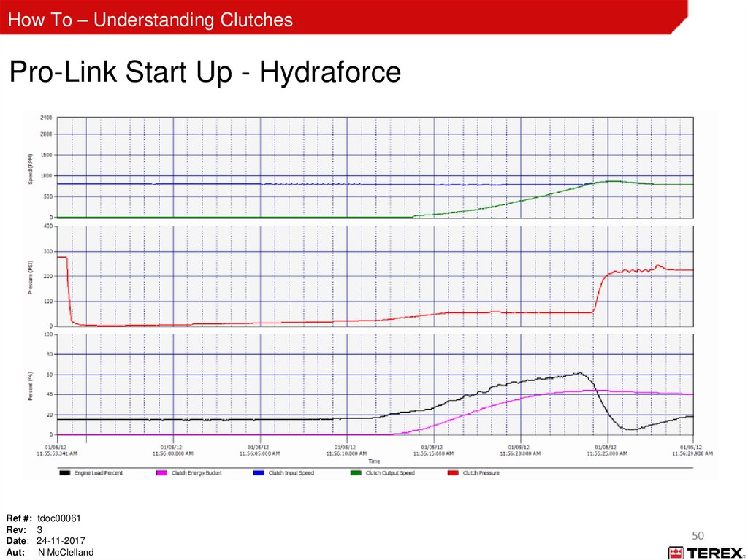The image size is (748, 560).
Task: Click the slide page number 50
Action: tap(698, 536)
